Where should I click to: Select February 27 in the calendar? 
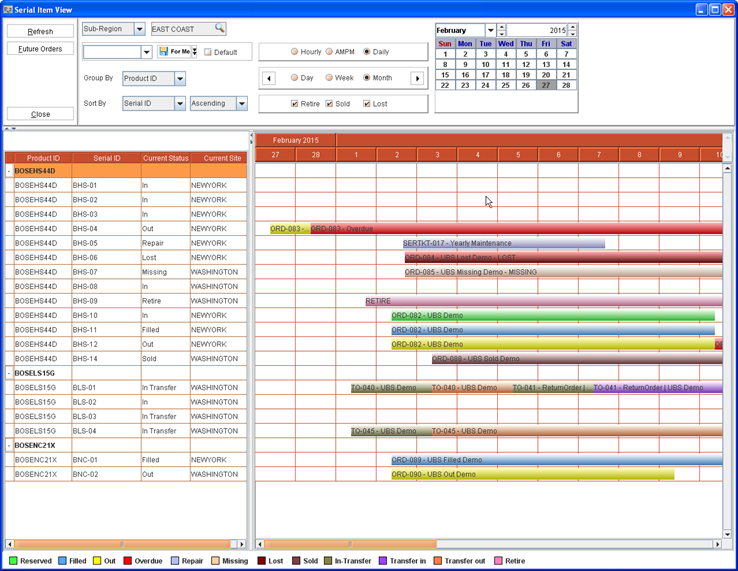546,85
